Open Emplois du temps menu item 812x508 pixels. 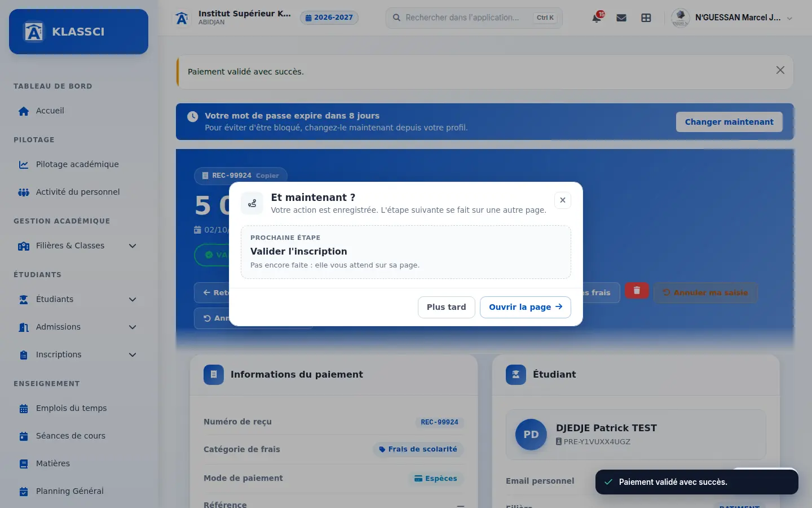[x=78, y=409]
